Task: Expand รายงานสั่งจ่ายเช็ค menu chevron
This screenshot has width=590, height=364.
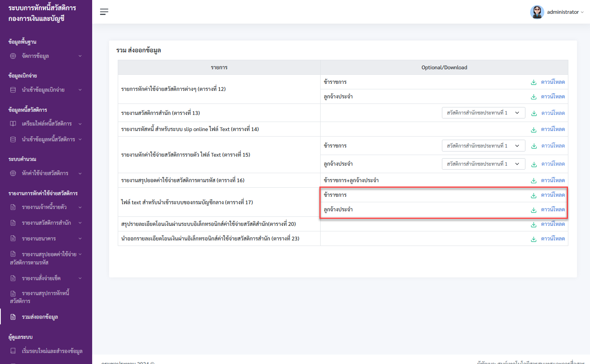Action: [80, 278]
